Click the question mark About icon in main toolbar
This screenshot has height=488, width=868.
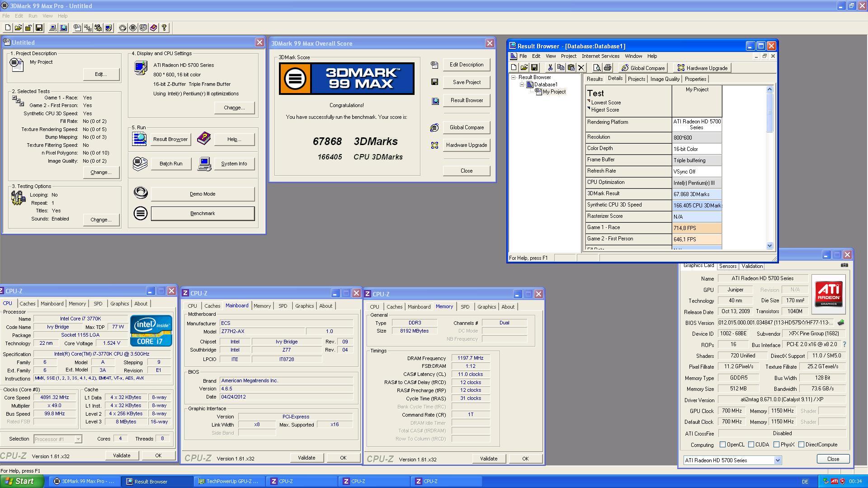pyautogui.click(x=164, y=28)
